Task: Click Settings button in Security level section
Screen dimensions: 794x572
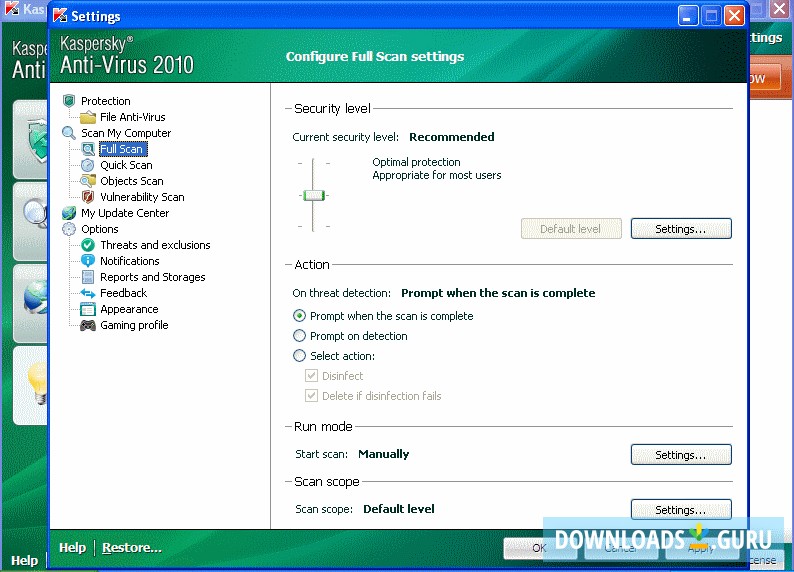Action: tap(681, 229)
